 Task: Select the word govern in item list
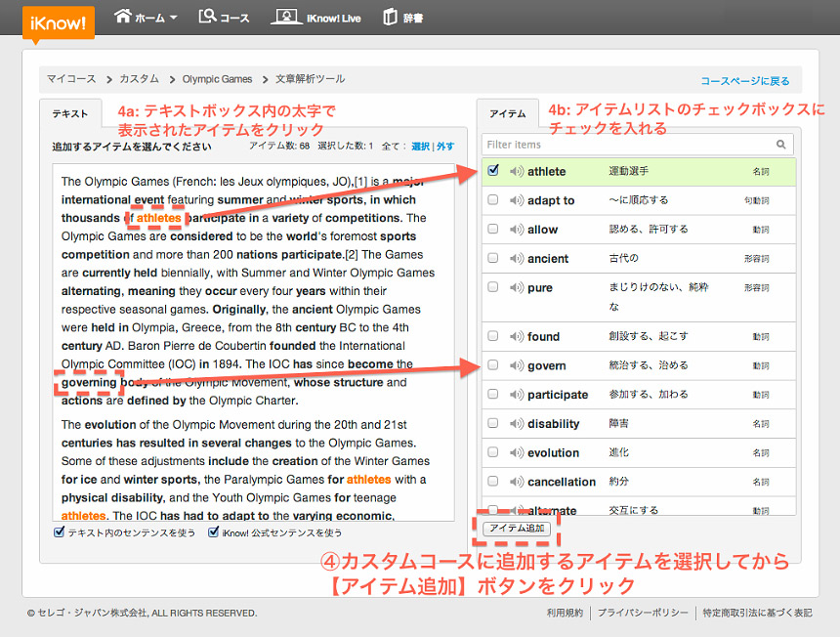[546, 366]
